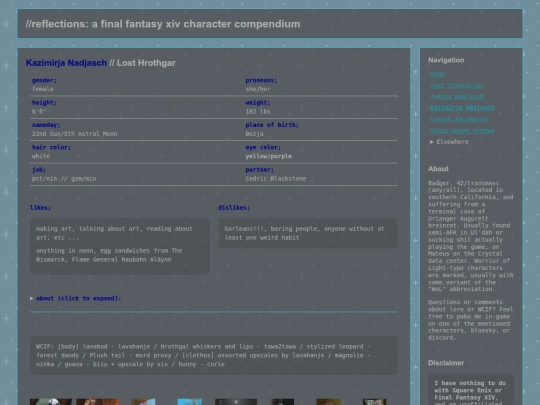
Task: Click the 'Questions or comments about lore' paragraph
Action: pos(471,320)
